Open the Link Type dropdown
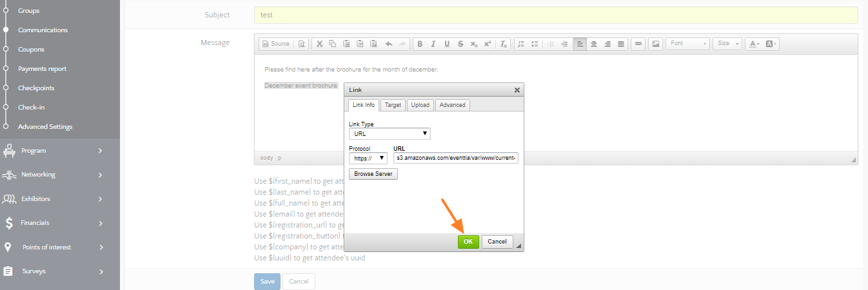This screenshot has height=290, width=868. [x=390, y=134]
